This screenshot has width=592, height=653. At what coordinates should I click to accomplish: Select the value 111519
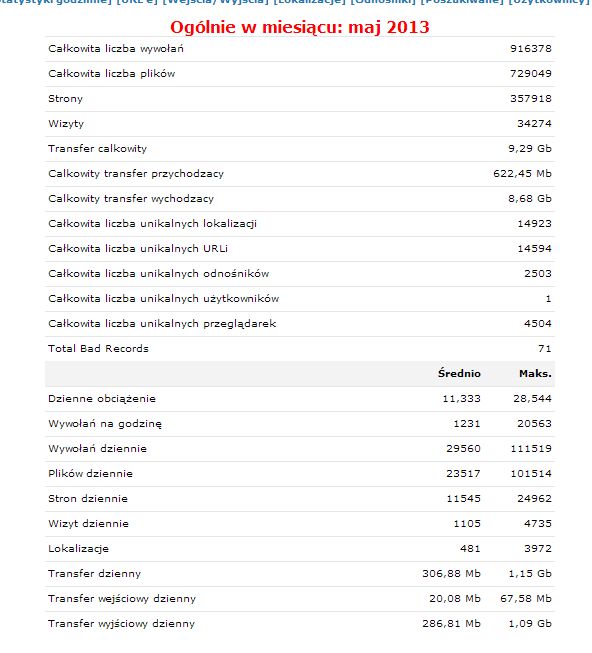531,449
